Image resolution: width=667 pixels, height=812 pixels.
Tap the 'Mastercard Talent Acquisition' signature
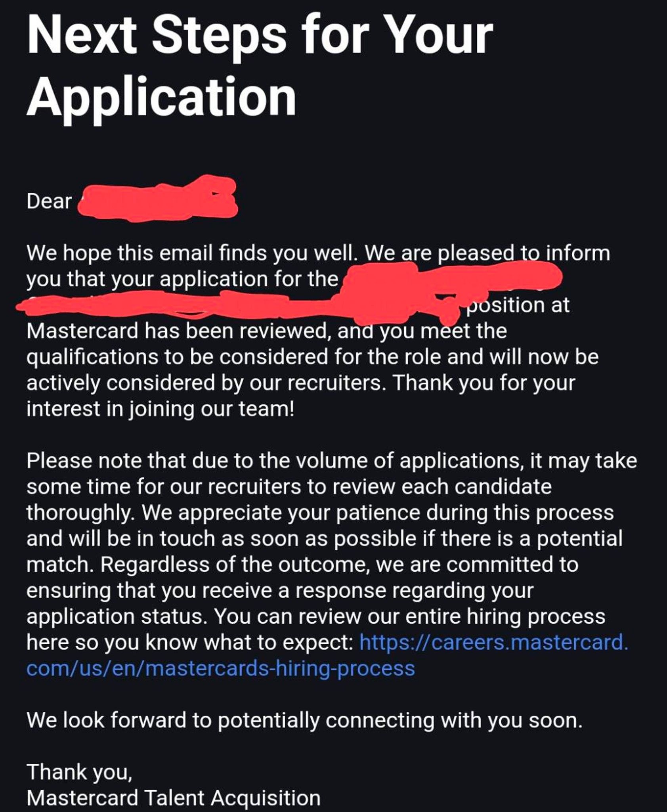coord(174,798)
